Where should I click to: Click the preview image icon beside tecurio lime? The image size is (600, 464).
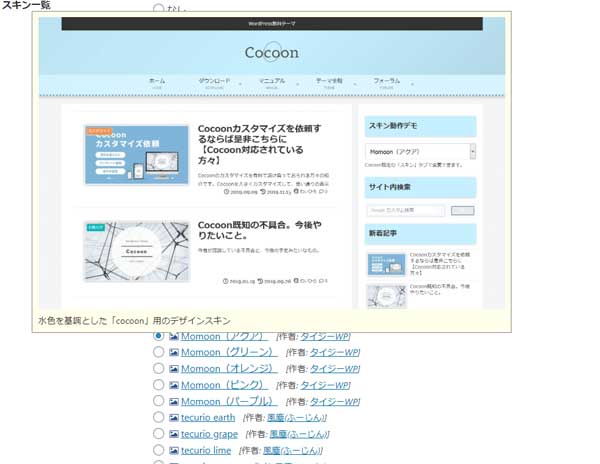coord(174,450)
